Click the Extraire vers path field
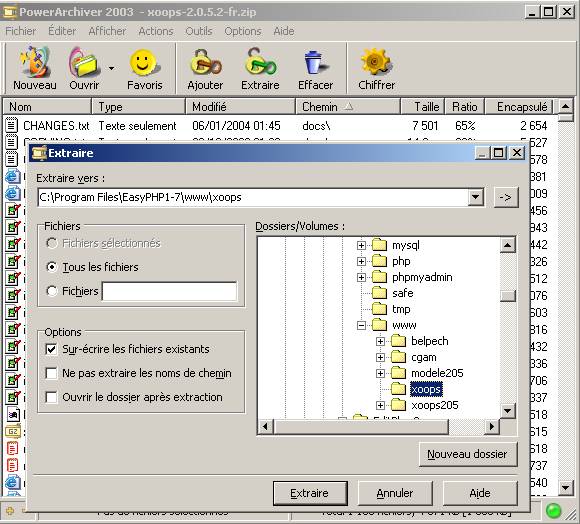Image resolution: width=580 pixels, height=524 pixels. 253,197
